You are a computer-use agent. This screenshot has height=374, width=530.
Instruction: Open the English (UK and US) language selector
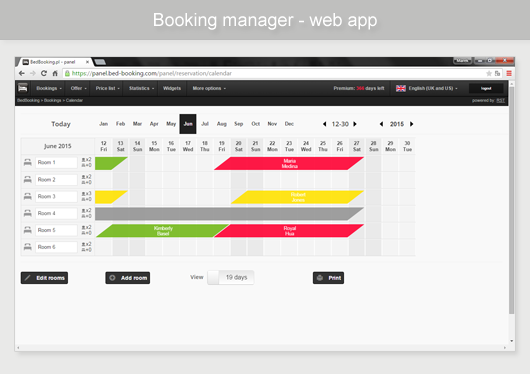point(427,88)
